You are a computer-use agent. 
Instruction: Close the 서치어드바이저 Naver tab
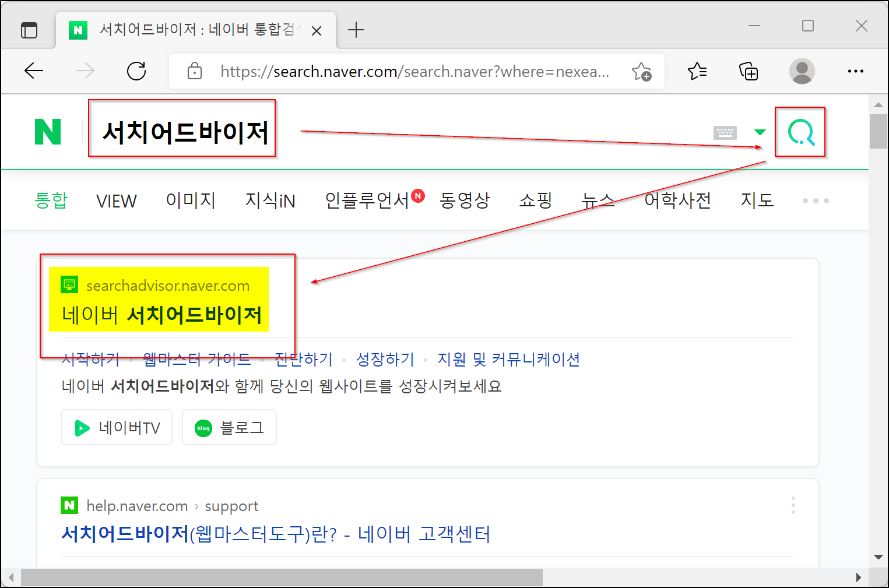317,30
